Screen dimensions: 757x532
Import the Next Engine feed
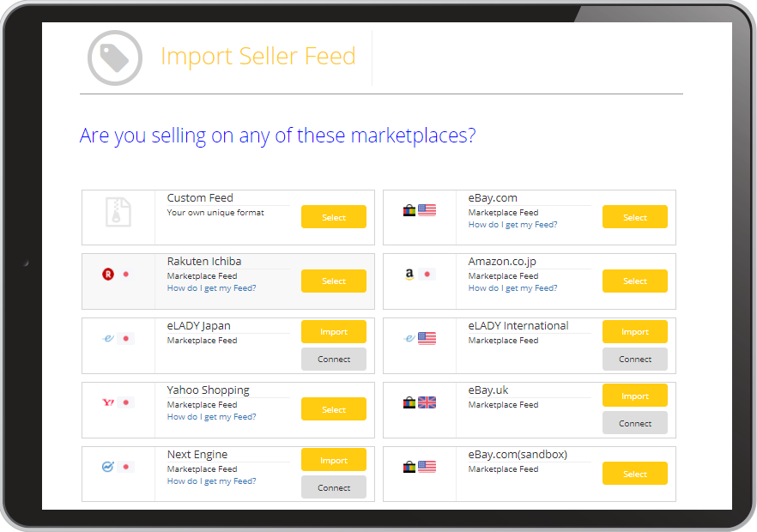334,460
